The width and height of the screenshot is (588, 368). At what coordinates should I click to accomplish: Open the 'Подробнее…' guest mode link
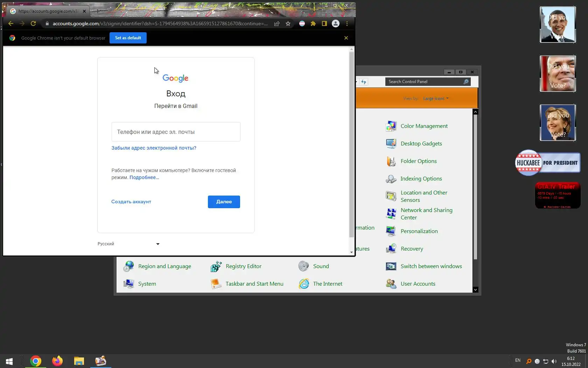144,177
